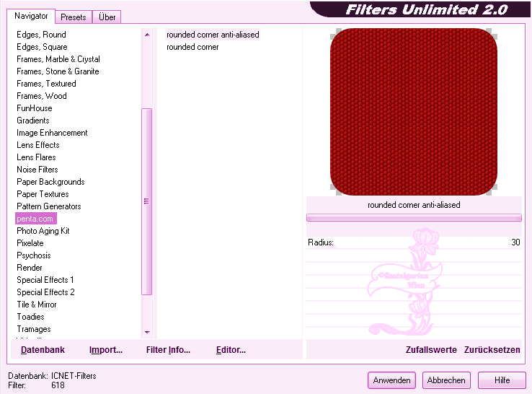Click the Anwenden button

(391, 380)
